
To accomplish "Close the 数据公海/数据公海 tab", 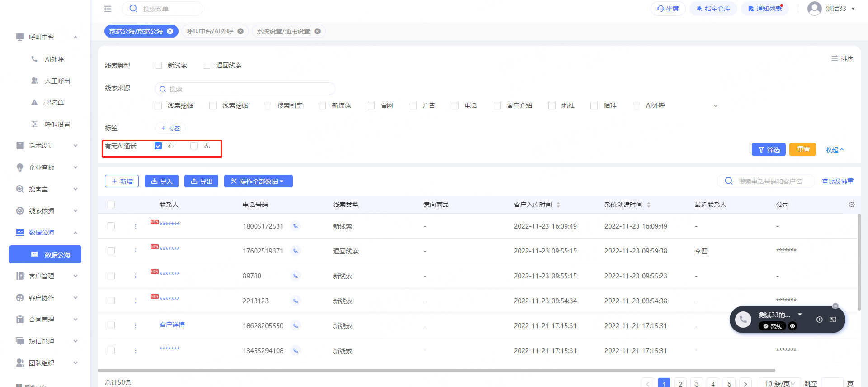I will [x=170, y=31].
